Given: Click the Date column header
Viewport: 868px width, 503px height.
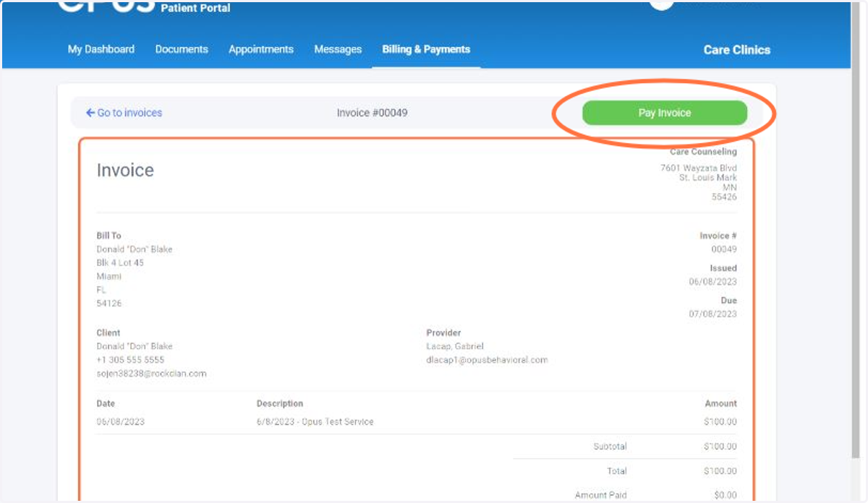Looking at the screenshot, I should coord(106,403).
